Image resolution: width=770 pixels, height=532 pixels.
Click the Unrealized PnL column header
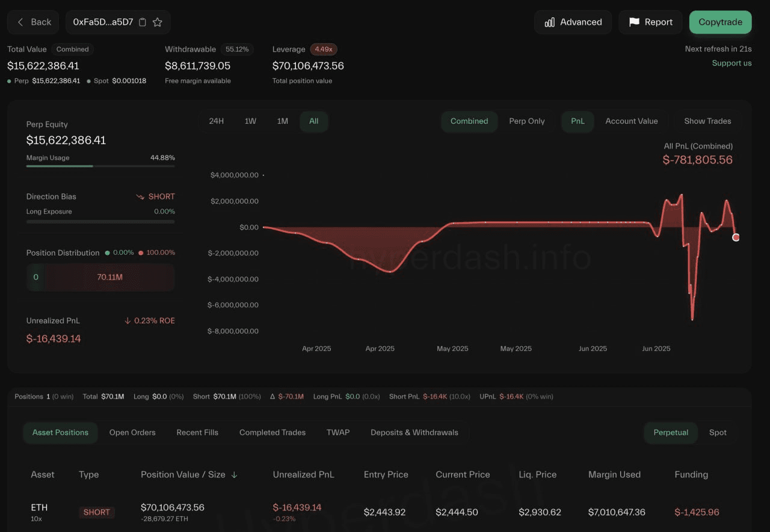coord(303,475)
